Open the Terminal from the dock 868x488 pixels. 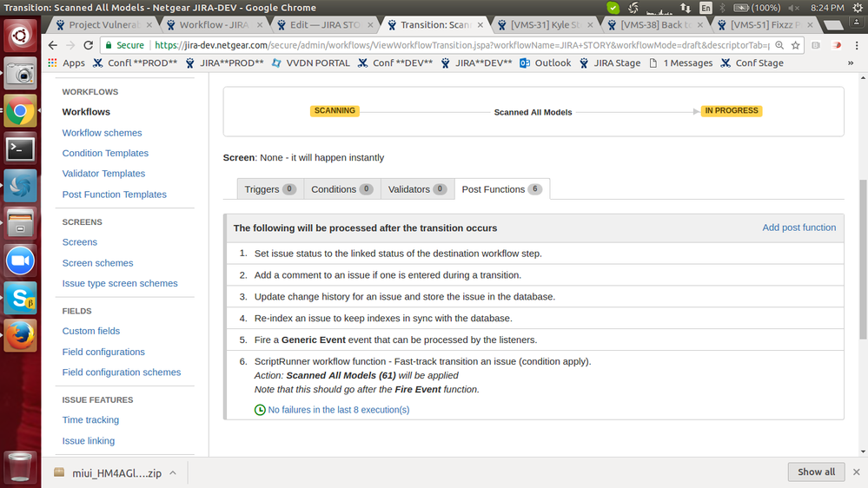[21, 148]
